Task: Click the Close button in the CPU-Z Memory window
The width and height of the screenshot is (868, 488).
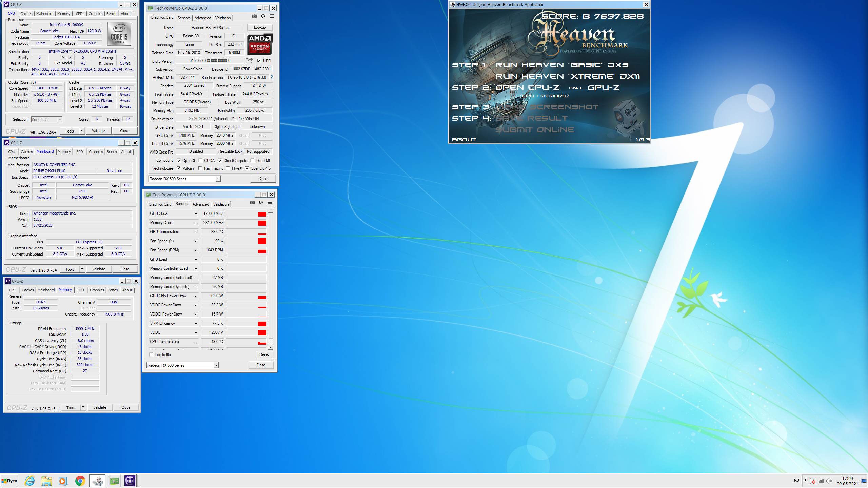Action: [126, 407]
